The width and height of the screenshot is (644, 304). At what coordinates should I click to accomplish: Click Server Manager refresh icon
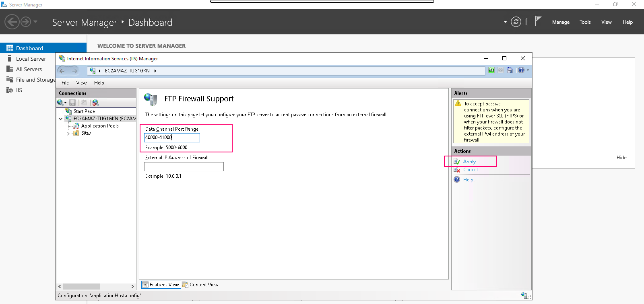point(516,22)
